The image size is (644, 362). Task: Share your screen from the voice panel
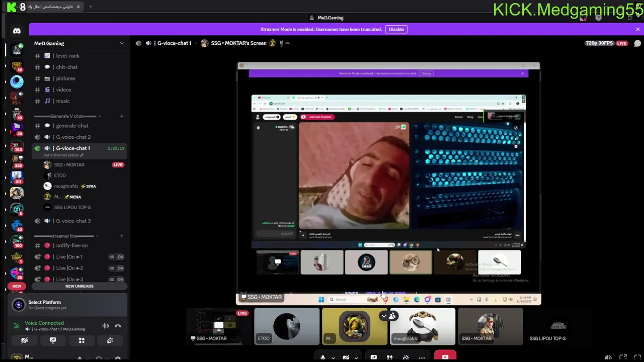(53, 340)
